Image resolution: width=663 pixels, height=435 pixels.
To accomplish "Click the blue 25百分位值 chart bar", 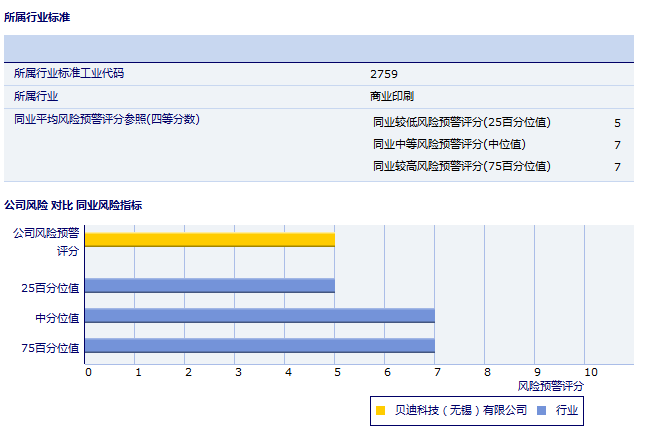I will pyautogui.click(x=209, y=286).
